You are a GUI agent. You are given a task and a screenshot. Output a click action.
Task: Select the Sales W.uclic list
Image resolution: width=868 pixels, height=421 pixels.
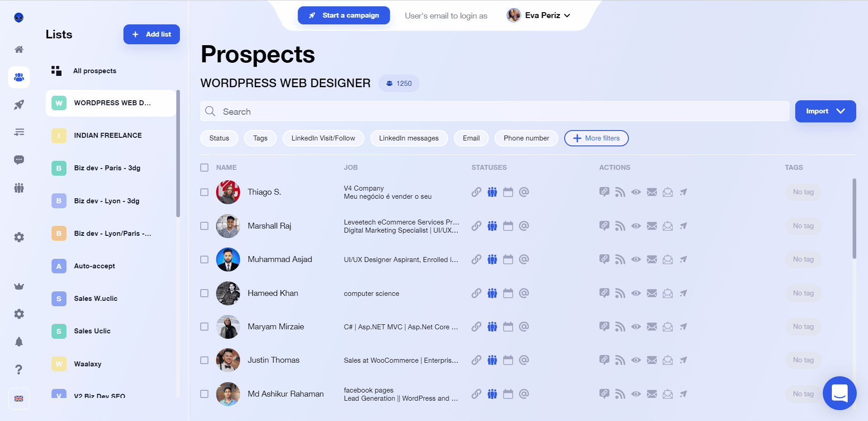click(x=111, y=299)
